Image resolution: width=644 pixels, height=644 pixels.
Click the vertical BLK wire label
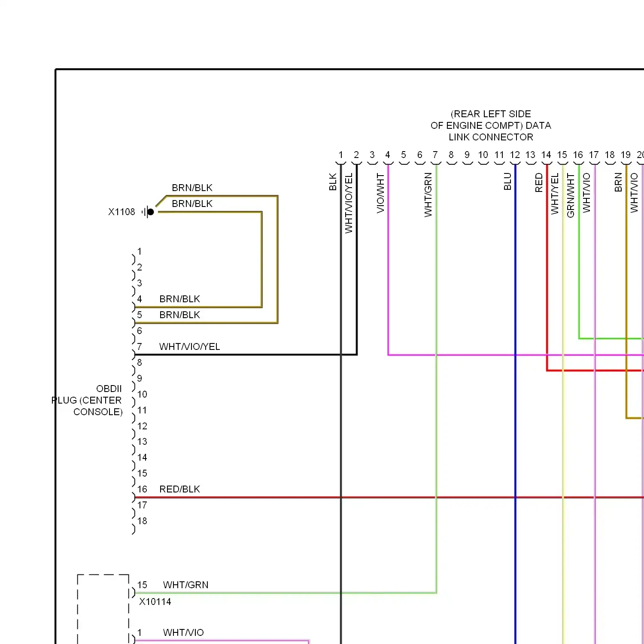[x=333, y=182]
